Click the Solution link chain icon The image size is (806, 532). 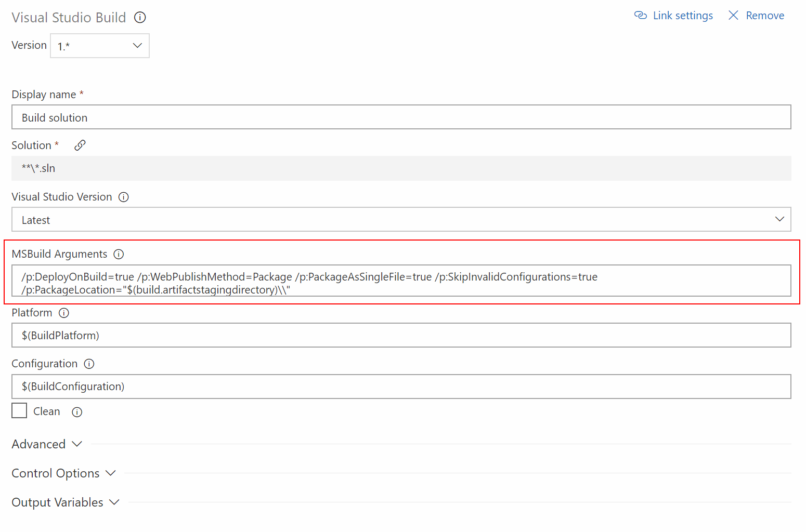coord(80,145)
